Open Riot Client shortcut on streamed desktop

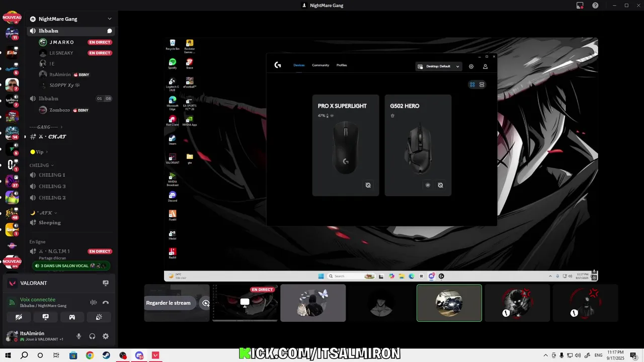point(173,121)
